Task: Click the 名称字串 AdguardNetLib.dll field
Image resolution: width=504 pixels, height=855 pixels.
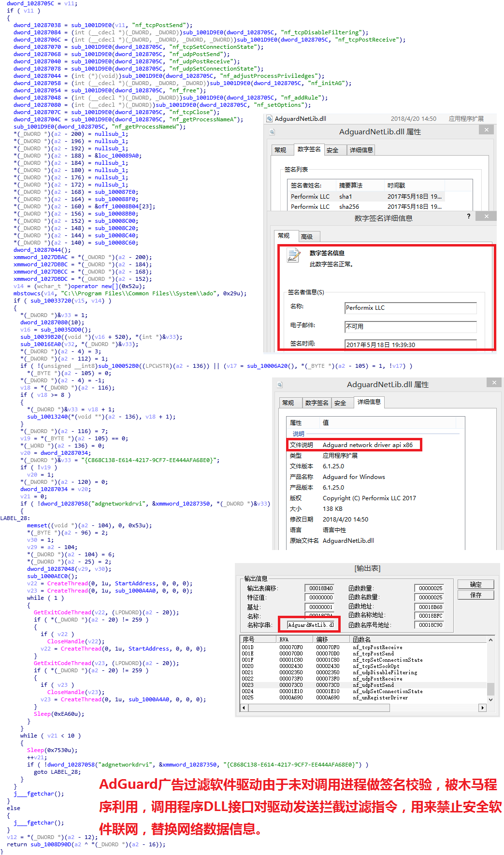Action: point(310,625)
